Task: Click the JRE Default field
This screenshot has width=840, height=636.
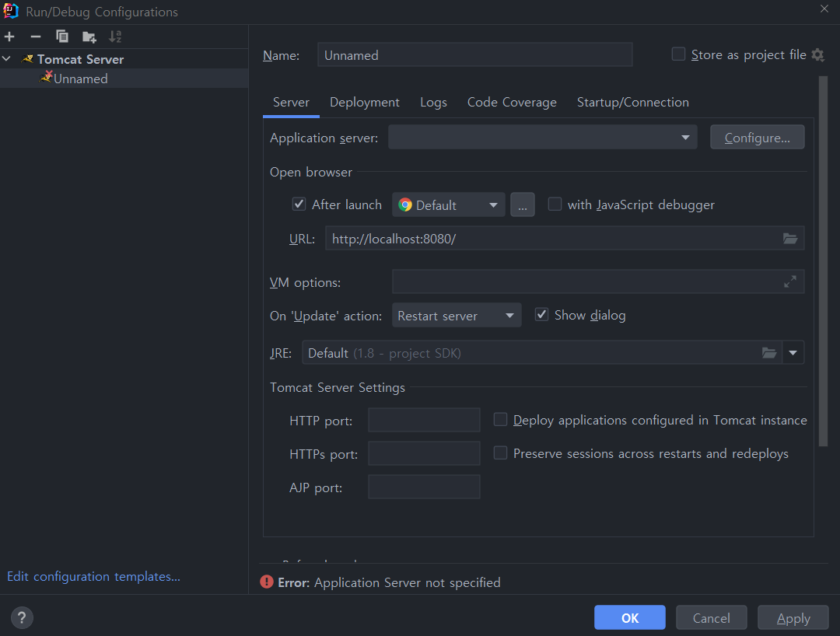Action: point(542,353)
